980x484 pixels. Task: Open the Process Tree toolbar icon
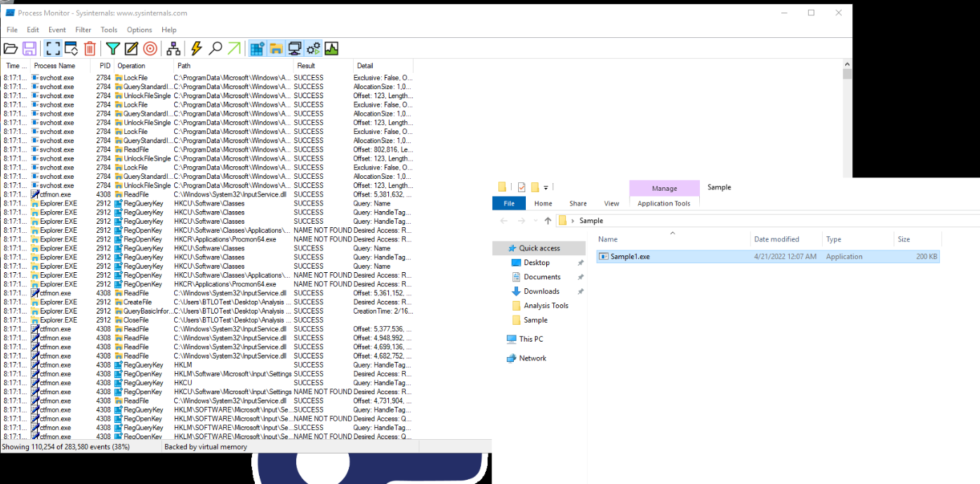(x=173, y=48)
